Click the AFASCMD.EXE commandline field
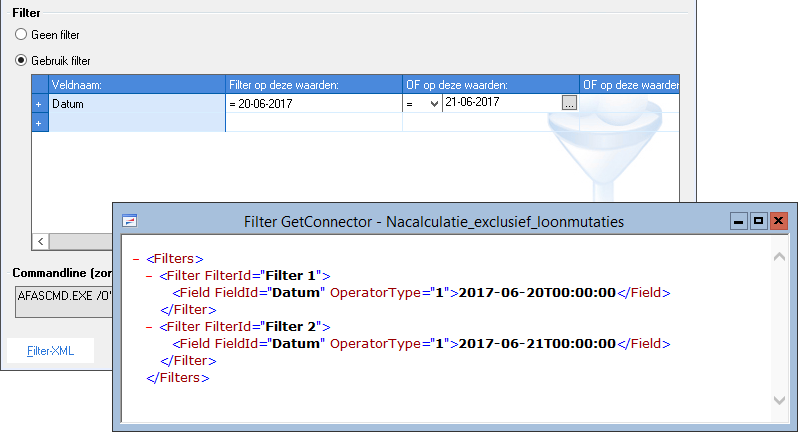This screenshot has height=432, width=798. 64,302
